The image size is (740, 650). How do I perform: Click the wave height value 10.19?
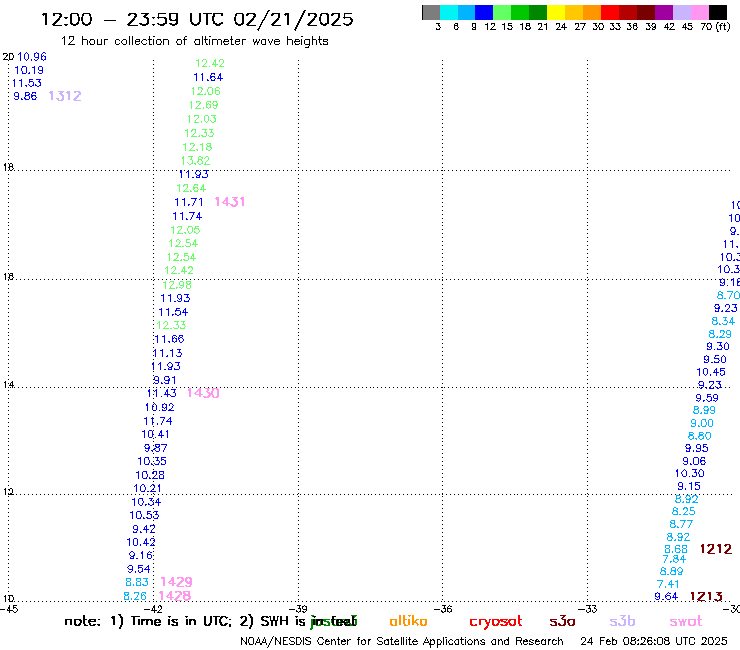[x=29, y=70]
